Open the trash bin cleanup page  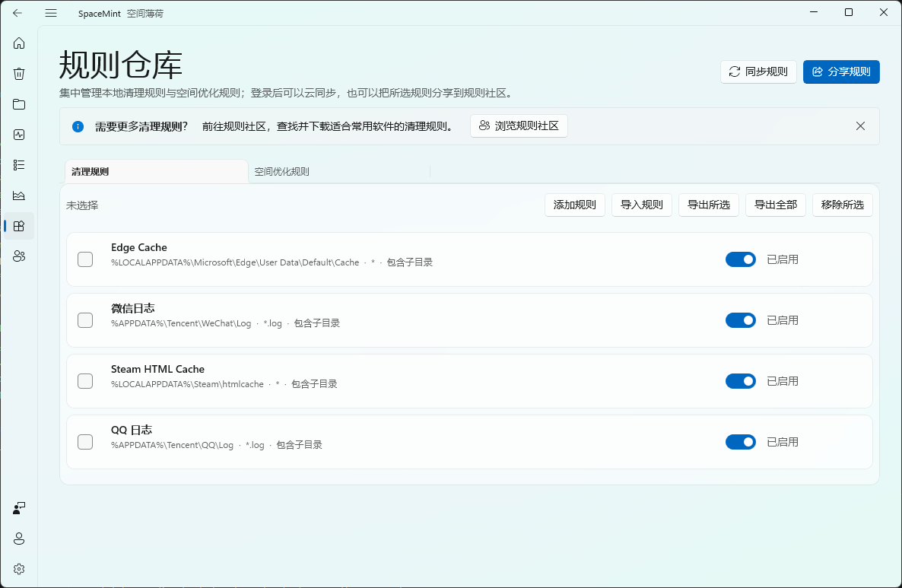click(x=19, y=74)
